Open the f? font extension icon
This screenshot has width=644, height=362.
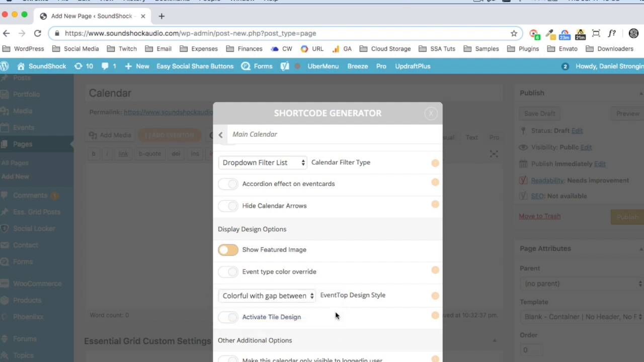coord(612,33)
